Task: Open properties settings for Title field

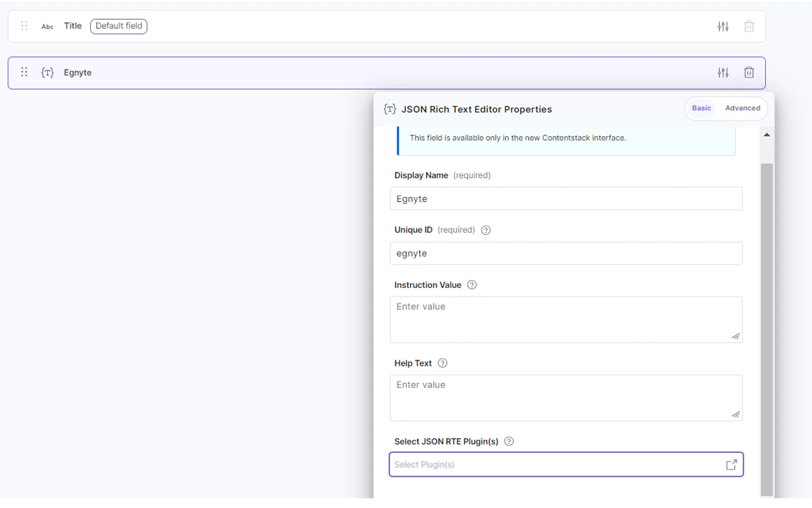Action: click(723, 26)
